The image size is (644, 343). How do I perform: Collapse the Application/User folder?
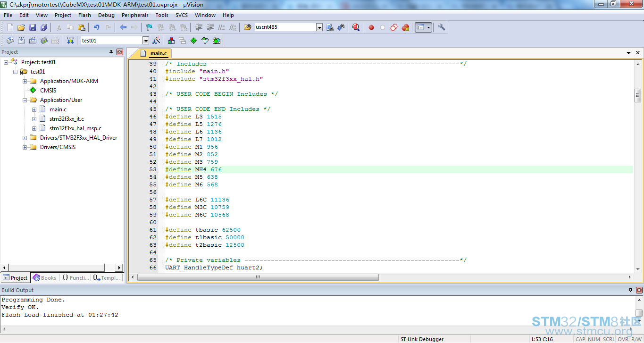click(x=25, y=100)
